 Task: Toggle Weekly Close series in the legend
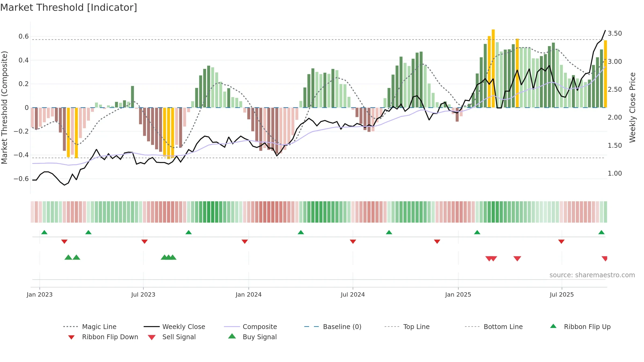click(174, 327)
